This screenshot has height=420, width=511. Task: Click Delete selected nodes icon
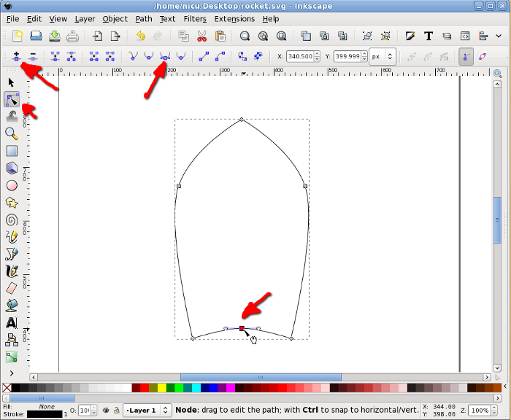tap(33, 56)
